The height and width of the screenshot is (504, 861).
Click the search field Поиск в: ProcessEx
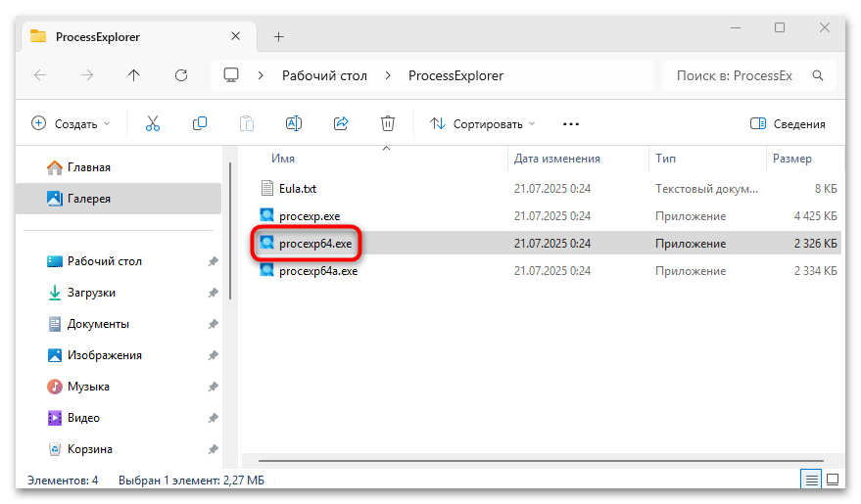(749, 75)
